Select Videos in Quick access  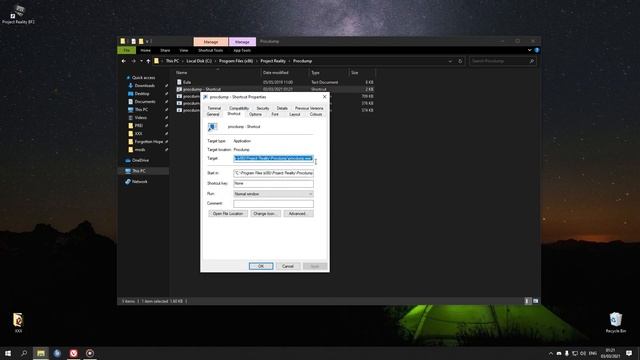(x=141, y=118)
